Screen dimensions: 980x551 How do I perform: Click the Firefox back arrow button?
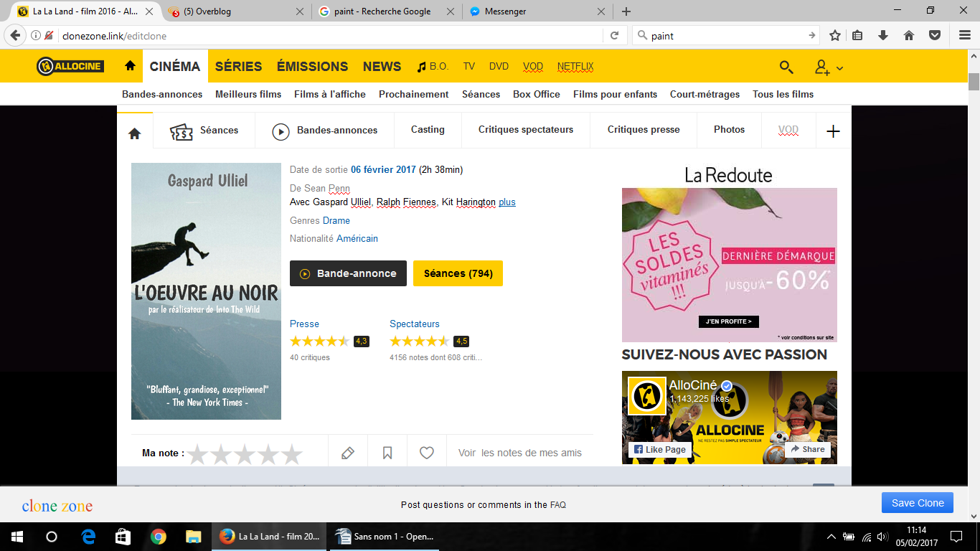(14, 35)
